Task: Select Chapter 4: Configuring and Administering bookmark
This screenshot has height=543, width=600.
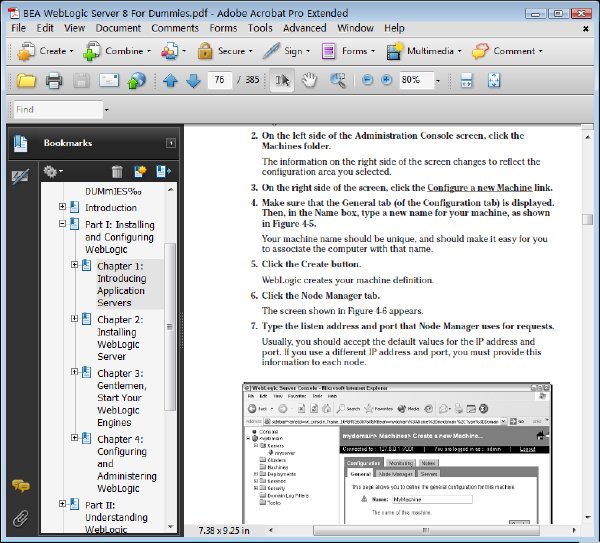Action: pos(127,463)
